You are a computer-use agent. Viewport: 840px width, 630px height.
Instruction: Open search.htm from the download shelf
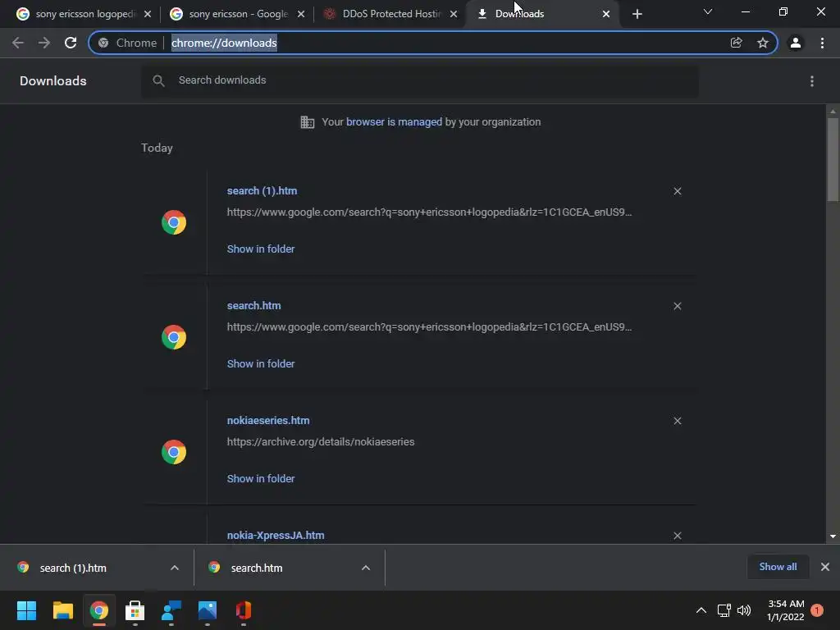click(x=257, y=568)
